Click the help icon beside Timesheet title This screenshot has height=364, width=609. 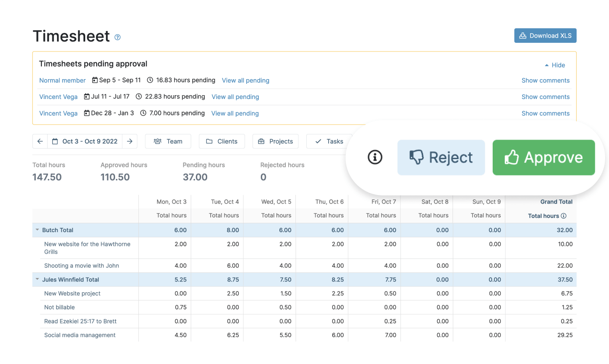tap(118, 38)
